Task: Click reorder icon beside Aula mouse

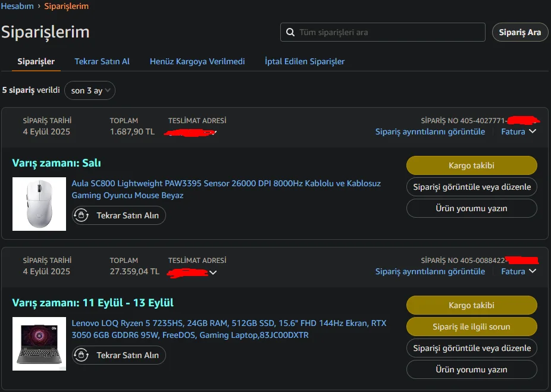Action: (x=82, y=215)
